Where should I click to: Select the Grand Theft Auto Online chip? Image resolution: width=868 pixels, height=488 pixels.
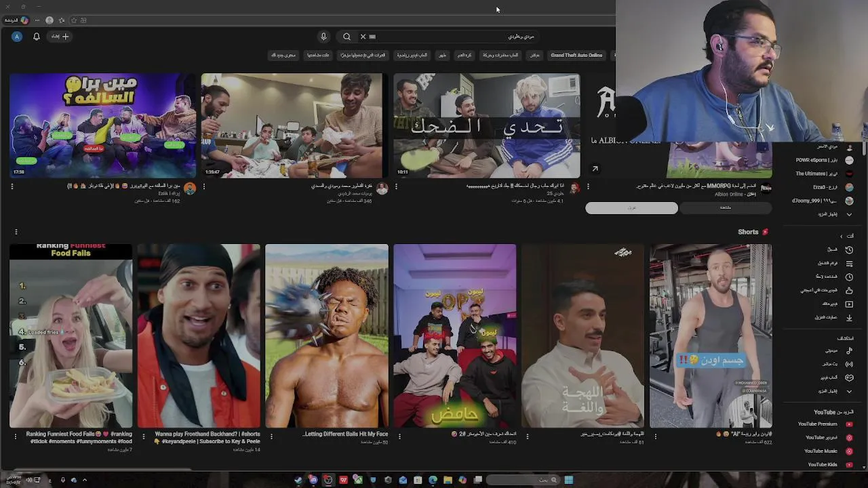(576, 55)
